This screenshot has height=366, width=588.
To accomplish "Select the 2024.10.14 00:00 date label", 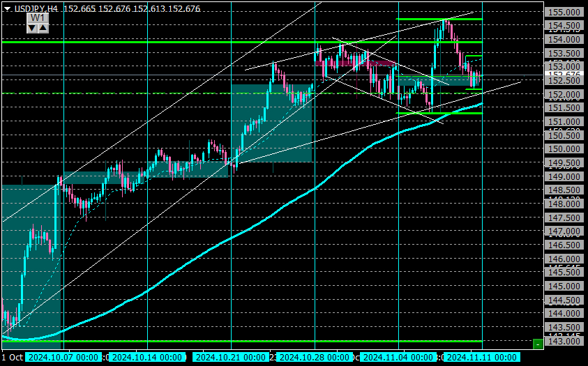I will [149, 357].
